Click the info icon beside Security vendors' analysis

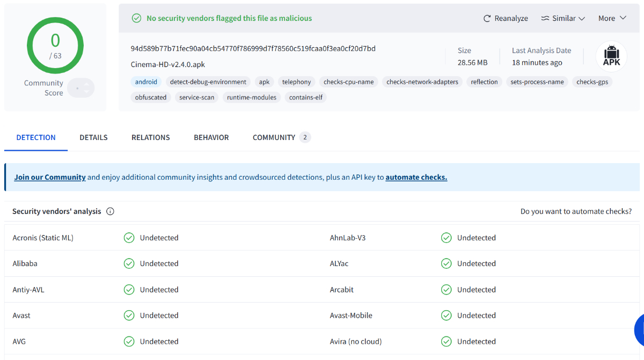coord(110,211)
